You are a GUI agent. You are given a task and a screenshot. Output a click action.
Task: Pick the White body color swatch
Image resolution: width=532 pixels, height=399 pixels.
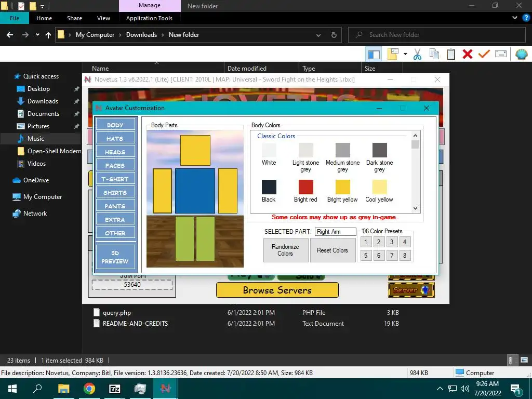(x=269, y=150)
